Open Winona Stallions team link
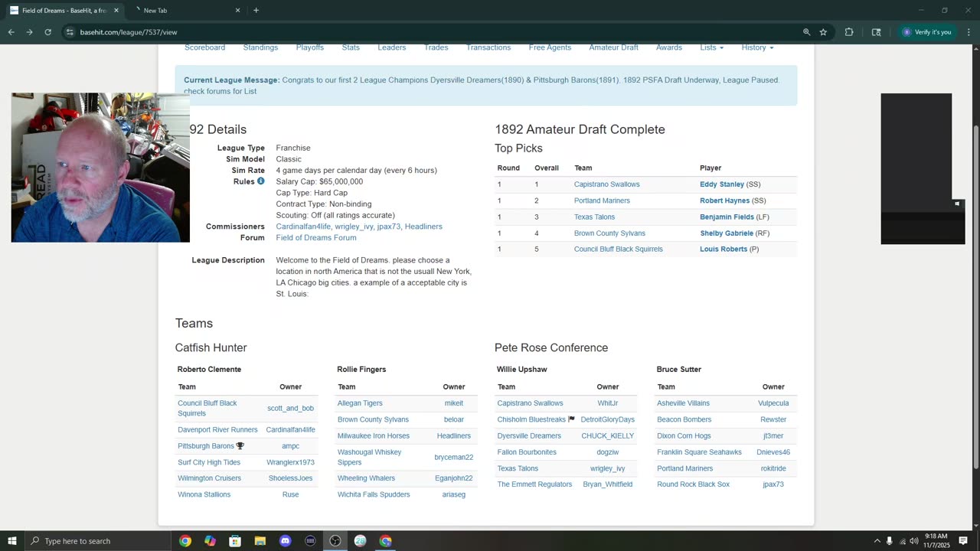Image resolution: width=980 pixels, height=551 pixels. tap(204, 494)
